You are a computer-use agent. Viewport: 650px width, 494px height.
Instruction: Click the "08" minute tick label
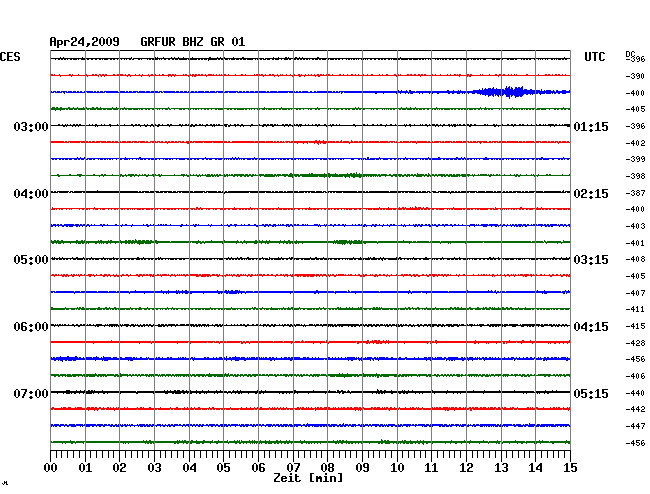[x=327, y=467]
